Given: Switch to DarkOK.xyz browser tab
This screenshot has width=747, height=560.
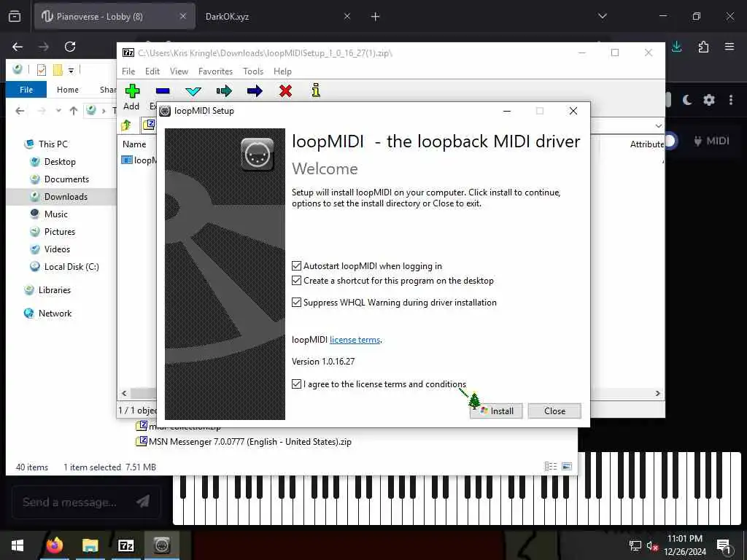Looking at the screenshot, I should [x=228, y=17].
